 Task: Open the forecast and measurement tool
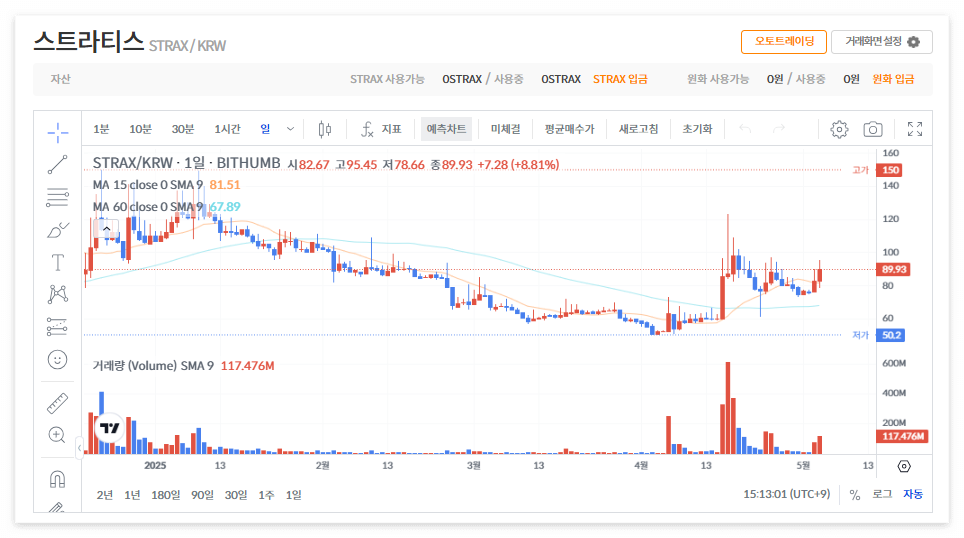point(58,327)
